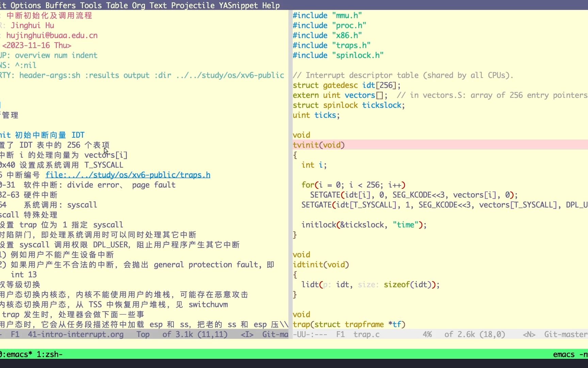
Task: Click the trap.c buffer name in mode line
Action: click(366, 334)
